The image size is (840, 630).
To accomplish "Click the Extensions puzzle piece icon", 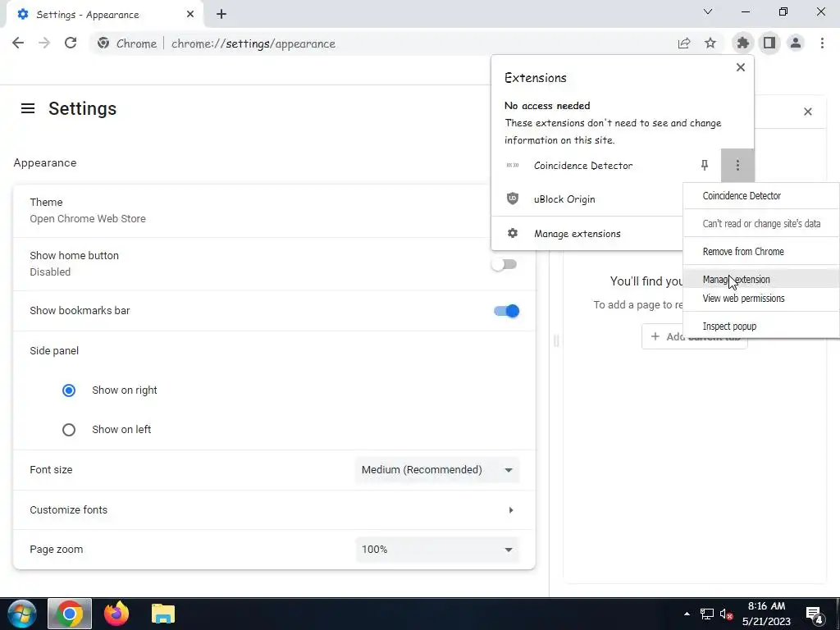I will (743, 43).
